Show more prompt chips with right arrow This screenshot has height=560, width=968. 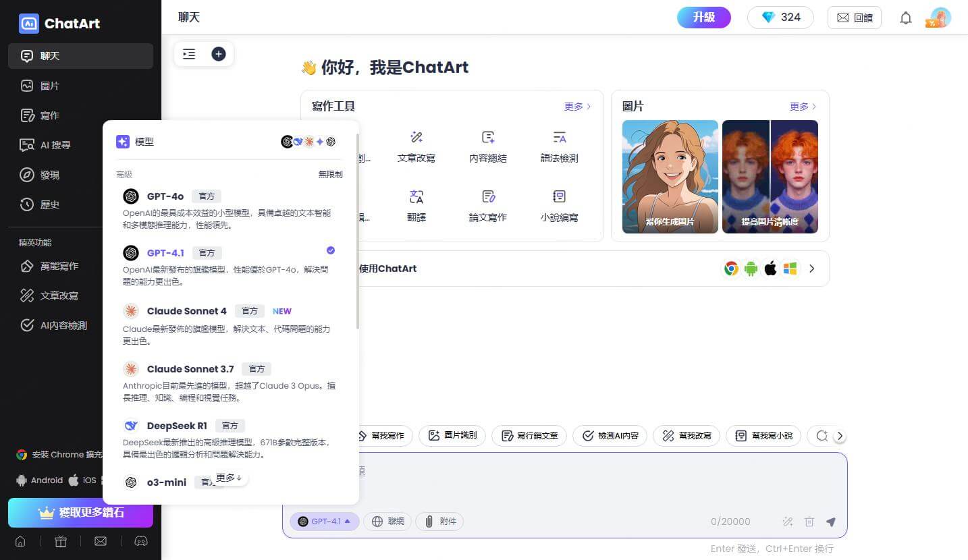pyautogui.click(x=840, y=436)
